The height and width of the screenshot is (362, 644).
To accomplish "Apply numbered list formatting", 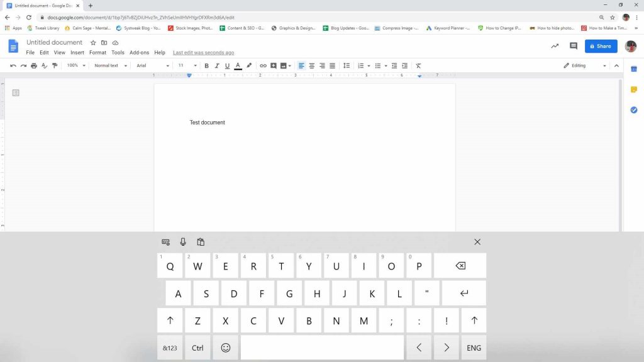I will coord(360,65).
